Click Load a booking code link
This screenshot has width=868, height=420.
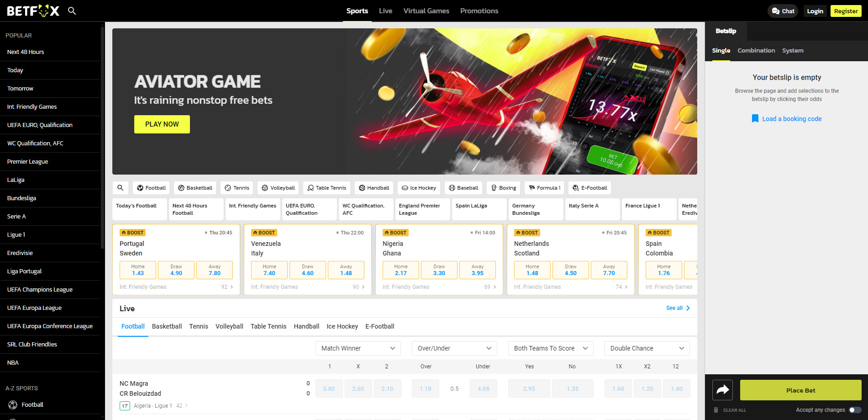(792, 119)
